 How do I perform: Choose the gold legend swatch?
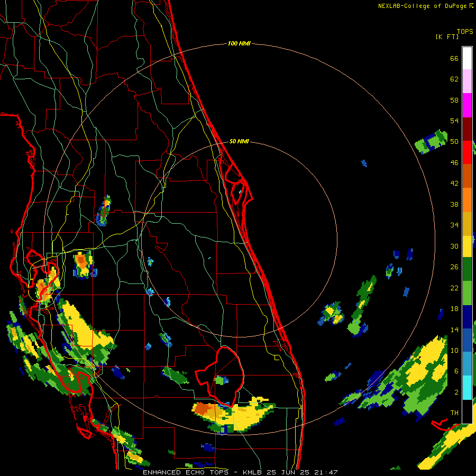coord(467,224)
